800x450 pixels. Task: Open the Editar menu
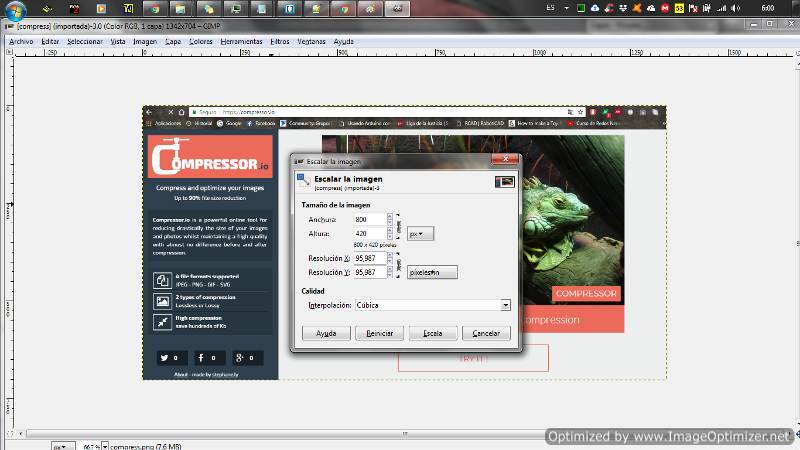50,41
